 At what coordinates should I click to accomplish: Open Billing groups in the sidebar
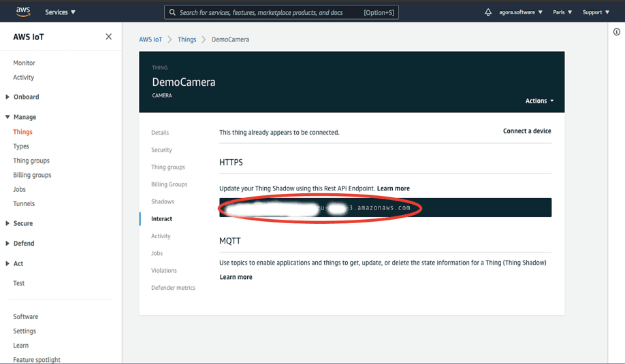(32, 175)
